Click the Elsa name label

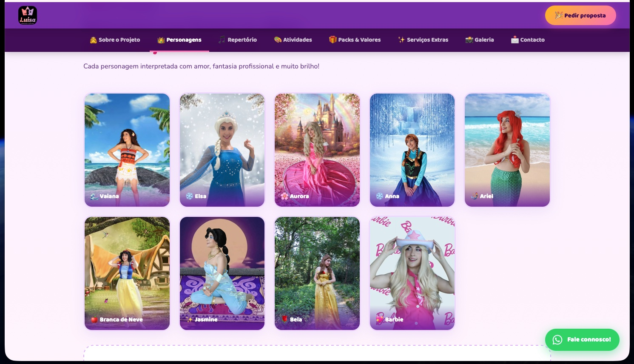[x=201, y=196]
